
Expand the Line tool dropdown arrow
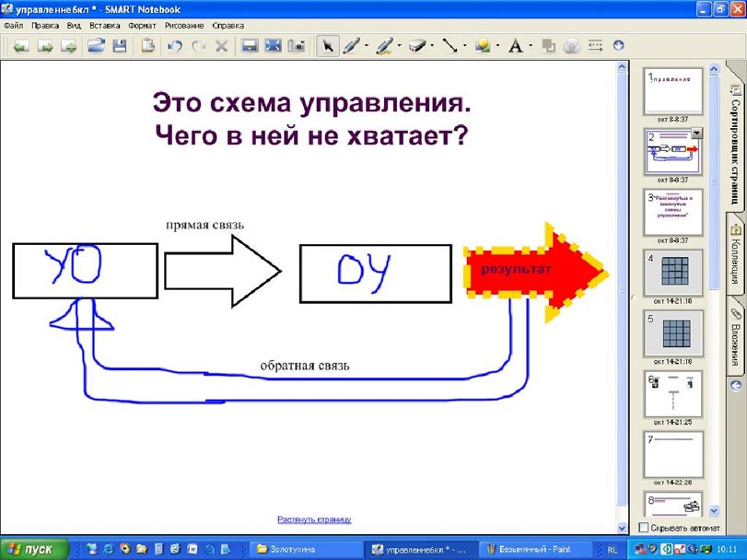(x=464, y=45)
